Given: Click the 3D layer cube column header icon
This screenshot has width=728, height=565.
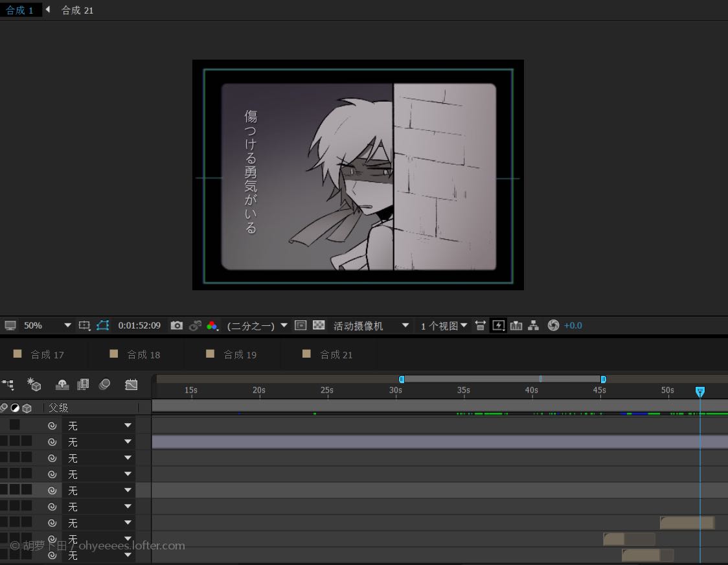Looking at the screenshot, I should tap(27, 408).
